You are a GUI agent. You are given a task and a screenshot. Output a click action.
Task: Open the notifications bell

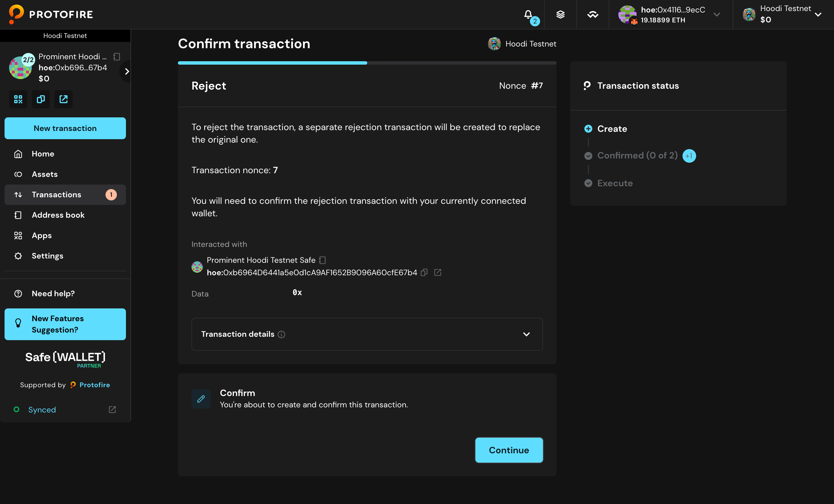pyautogui.click(x=528, y=14)
